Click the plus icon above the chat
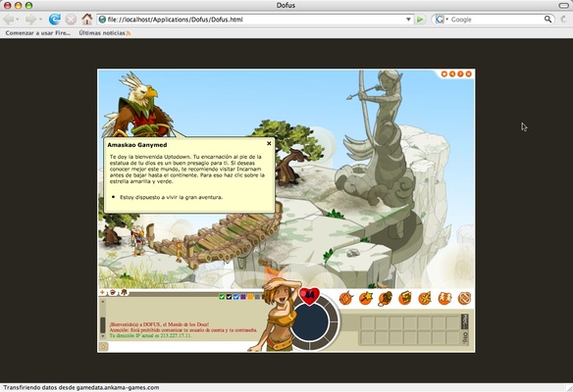This screenshot has height=392, width=573. [103, 292]
